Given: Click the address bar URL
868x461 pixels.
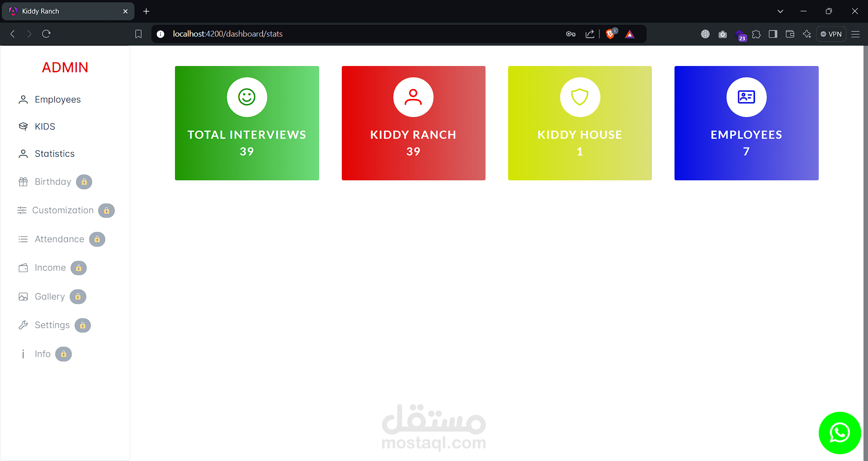Looking at the screenshot, I should (x=227, y=34).
